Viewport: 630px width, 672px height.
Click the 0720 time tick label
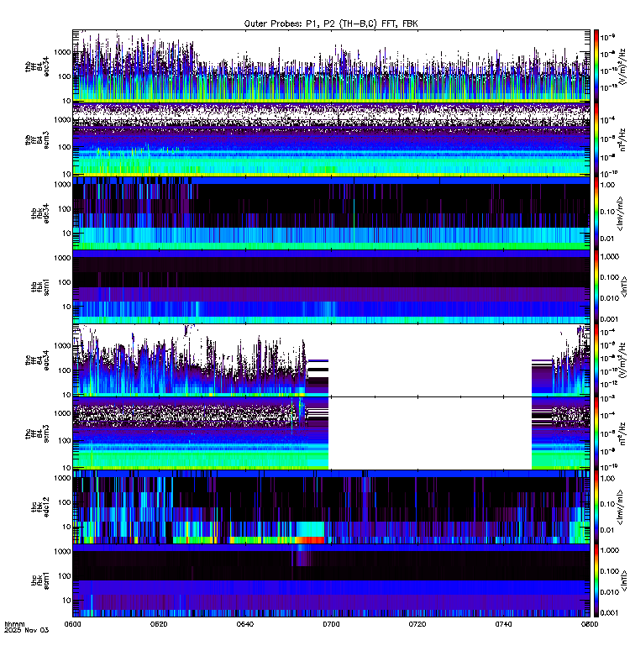(x=417, y=624)
